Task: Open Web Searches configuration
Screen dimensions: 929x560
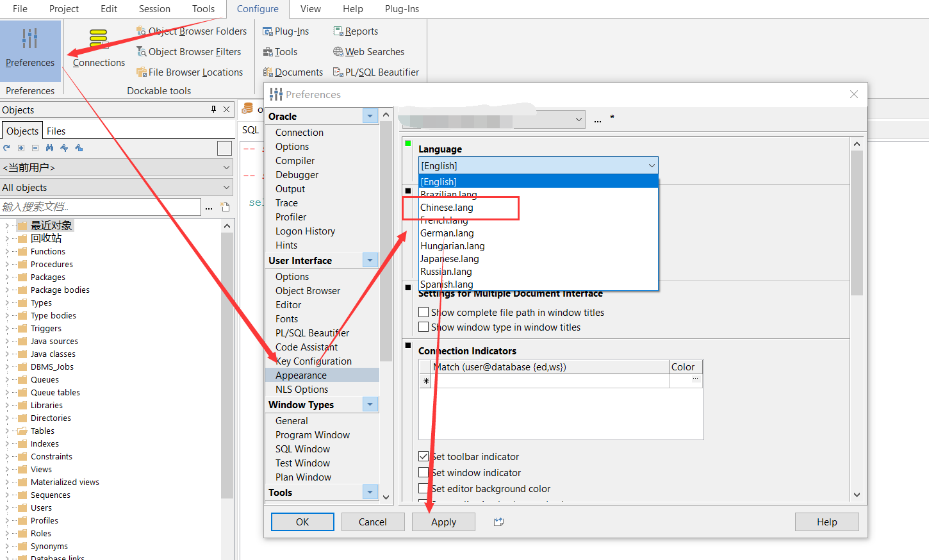Action: [368, 51]
